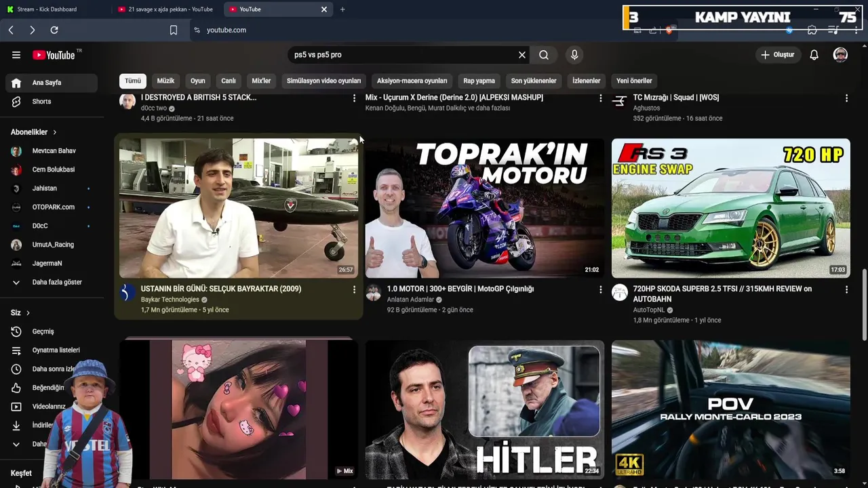The image size is (868, 488).
Task: Open Cem Bolukbasi subscription
Action: coord(52,169)
